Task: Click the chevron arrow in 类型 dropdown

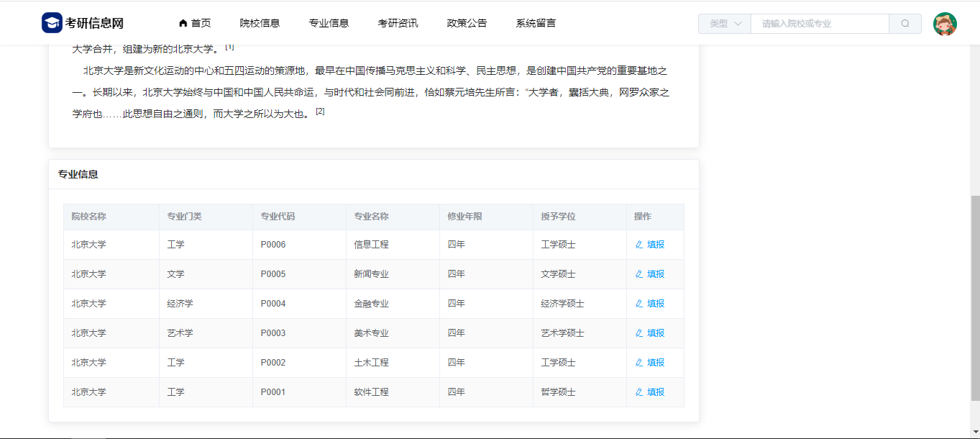Action: (738, 24)
